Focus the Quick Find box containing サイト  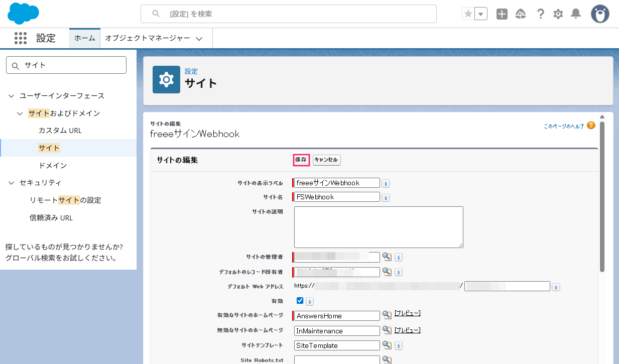click(x=66, y=65)
